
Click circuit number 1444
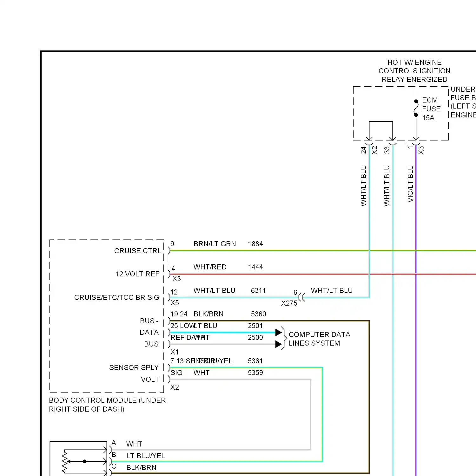pyautogui.click(x=255, y=267)
